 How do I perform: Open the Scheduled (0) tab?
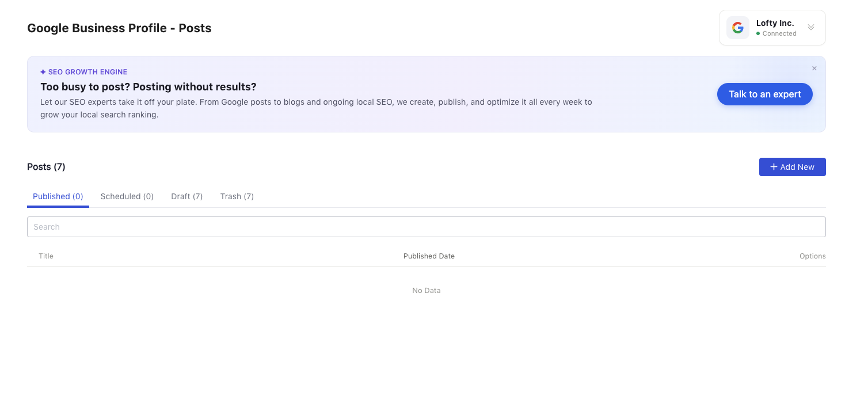[x=127, y=196]
